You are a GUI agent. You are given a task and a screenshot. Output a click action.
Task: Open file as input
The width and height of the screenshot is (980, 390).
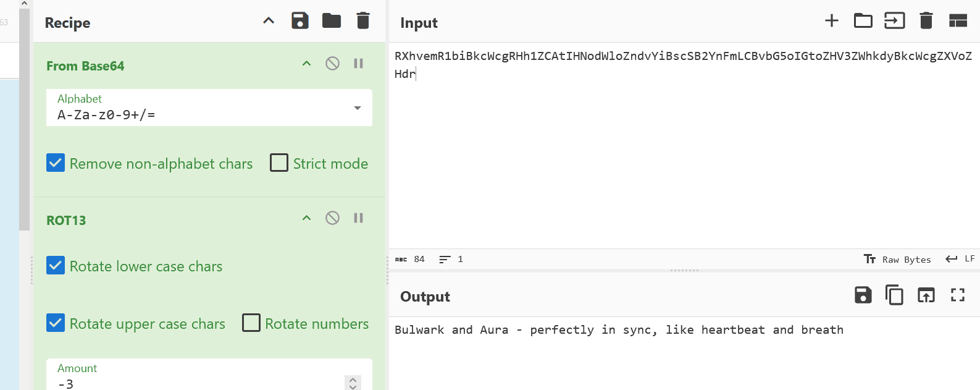coord(894,21)
